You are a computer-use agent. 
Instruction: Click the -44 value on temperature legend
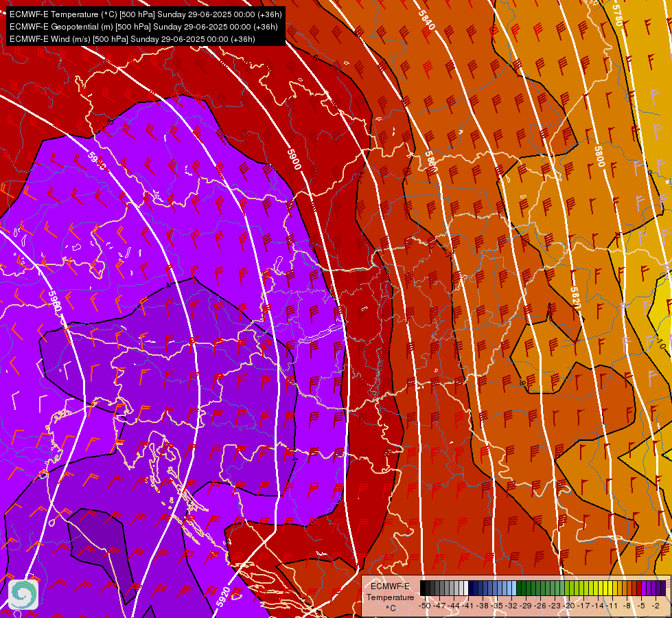click(454, 606)
